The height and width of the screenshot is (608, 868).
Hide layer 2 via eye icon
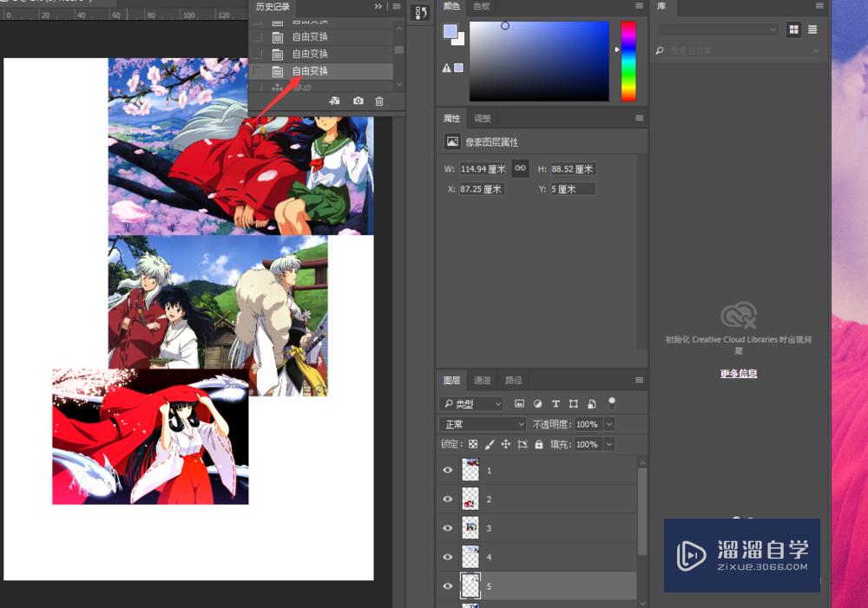447,499
